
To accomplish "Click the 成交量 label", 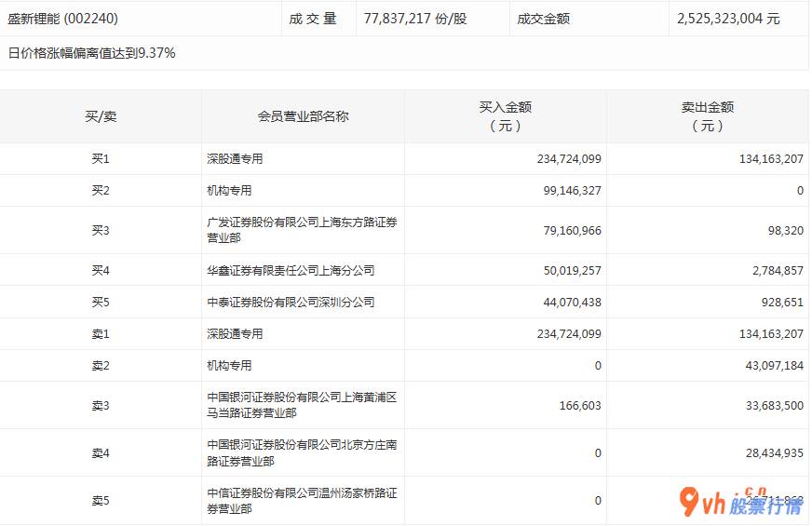I will pos(313,19).
